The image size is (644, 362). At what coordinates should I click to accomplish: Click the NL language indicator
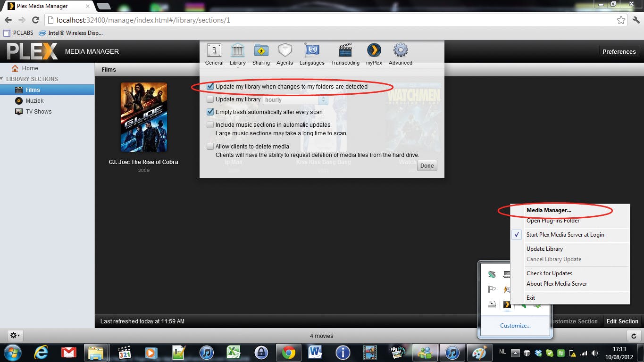point(503,352)
